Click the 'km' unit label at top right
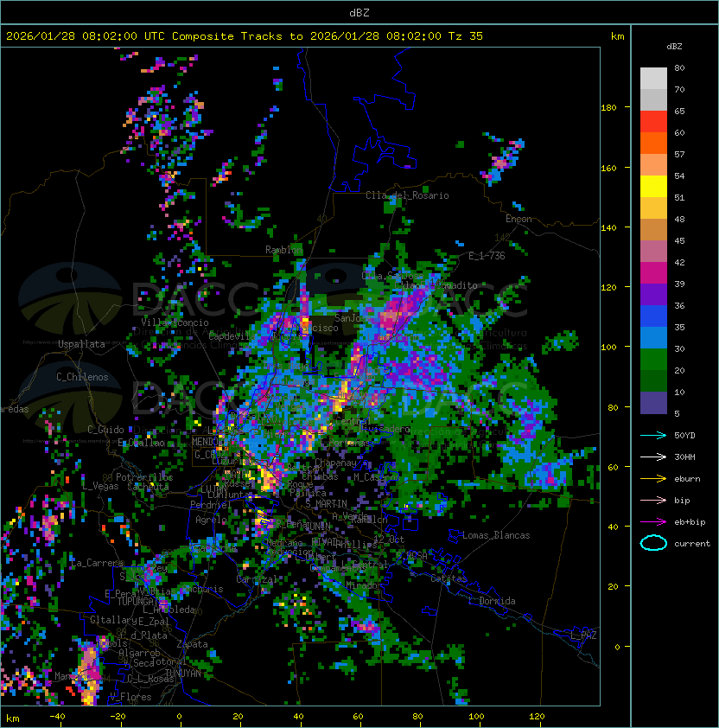719x728 pixels. pyautogui.click(x=617, y=36)
